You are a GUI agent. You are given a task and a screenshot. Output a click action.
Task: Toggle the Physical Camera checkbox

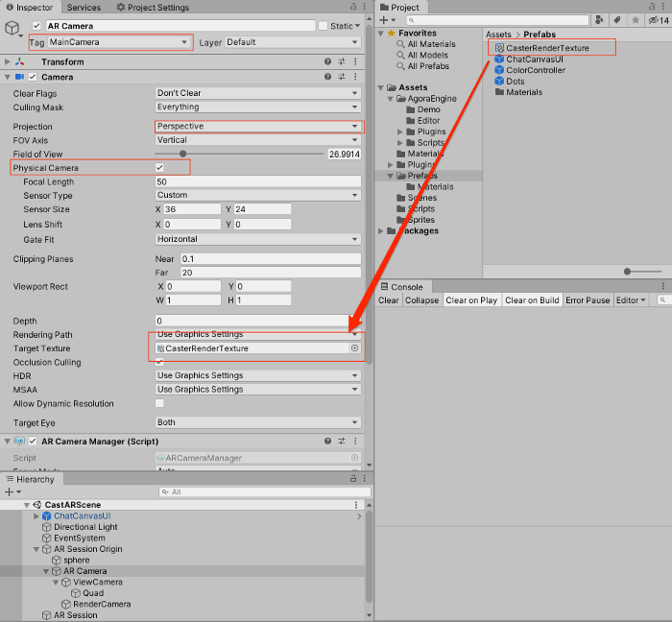click(159, 167)
